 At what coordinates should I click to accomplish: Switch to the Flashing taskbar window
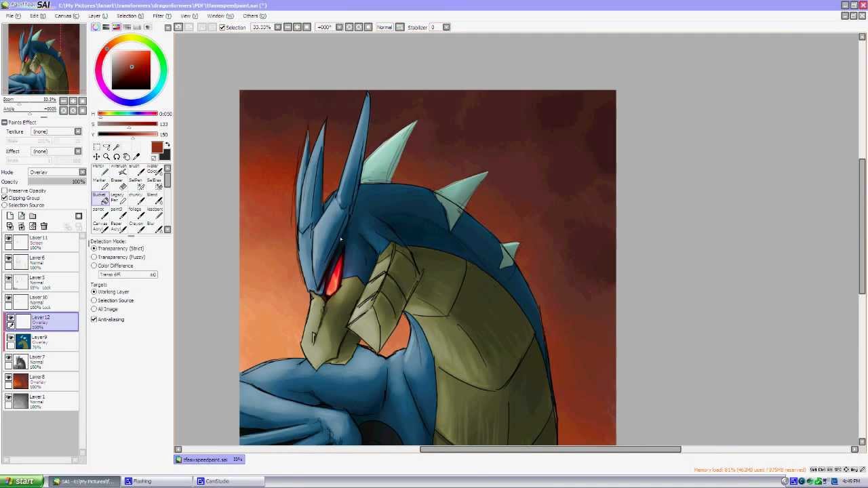tap(157, 481)
